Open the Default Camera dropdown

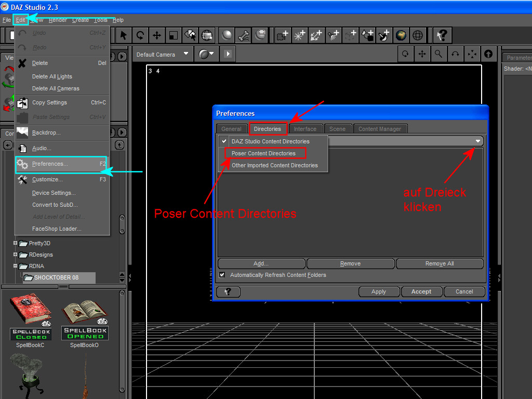point(162,54)
